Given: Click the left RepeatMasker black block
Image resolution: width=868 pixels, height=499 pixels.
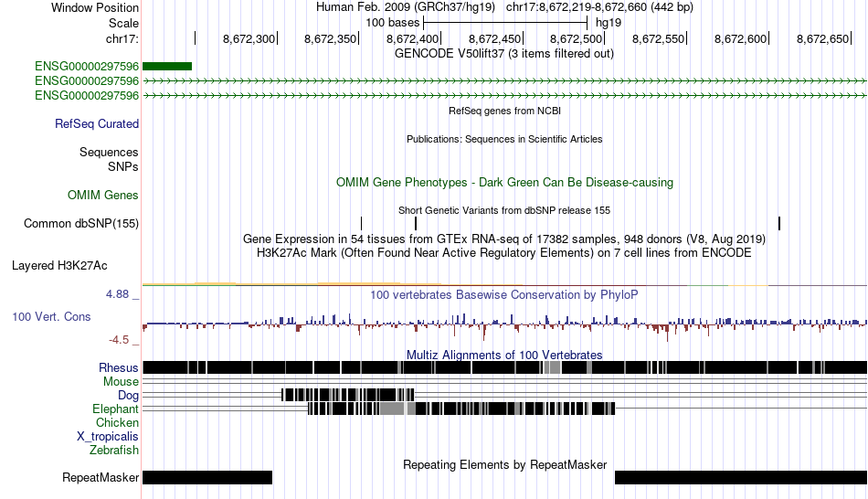Looking at the screenshot, I should [207, 477].
